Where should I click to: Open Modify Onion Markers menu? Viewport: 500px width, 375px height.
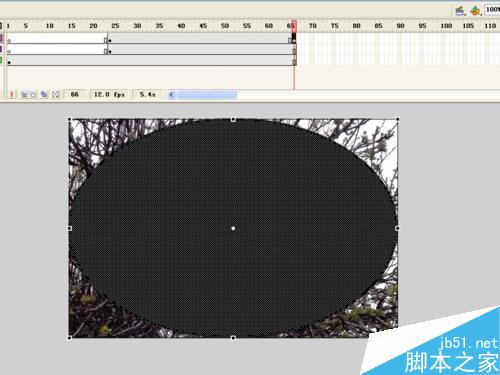click(56, 95)
